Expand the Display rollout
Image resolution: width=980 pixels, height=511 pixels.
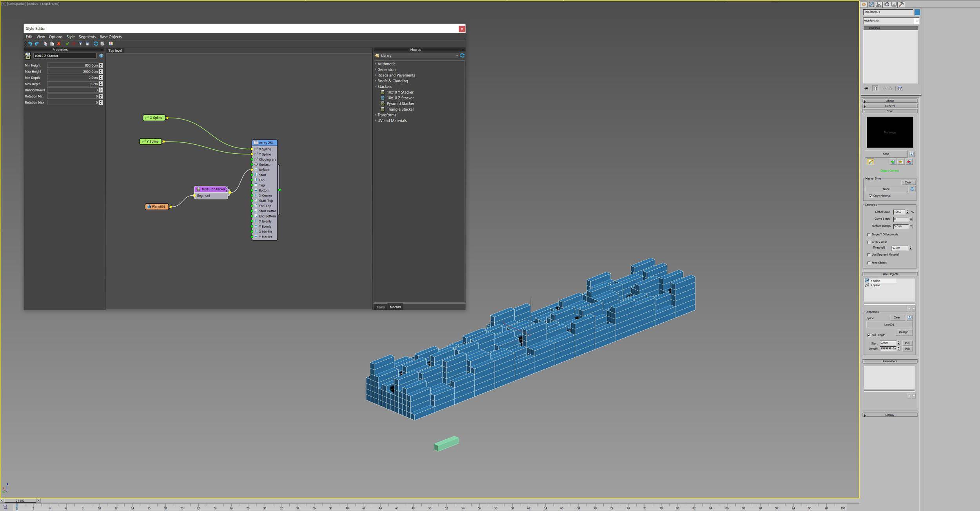coord(889,415)
